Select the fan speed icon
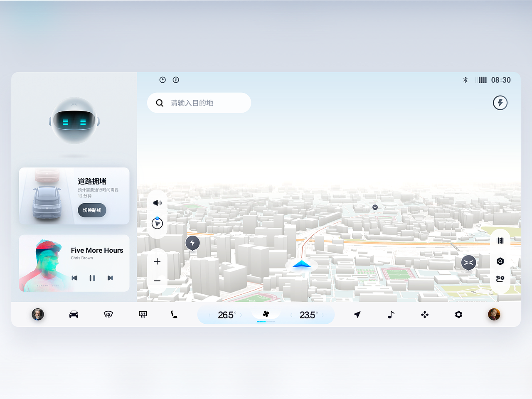 tap(266, 314)
